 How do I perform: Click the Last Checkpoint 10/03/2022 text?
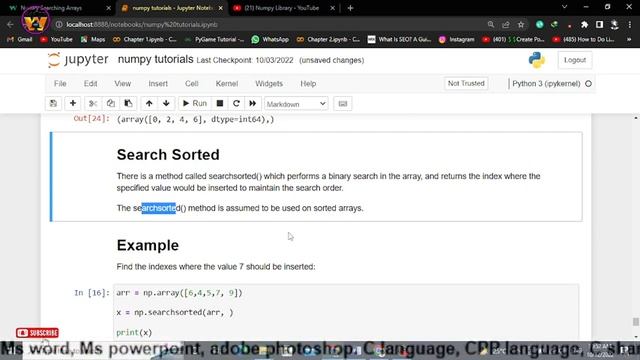[245, 60]
